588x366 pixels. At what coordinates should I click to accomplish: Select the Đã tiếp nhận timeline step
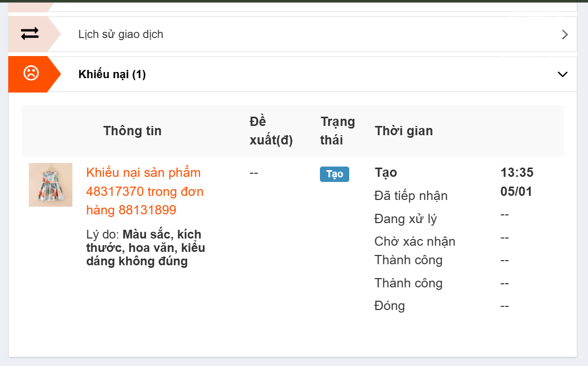(411, 196)
